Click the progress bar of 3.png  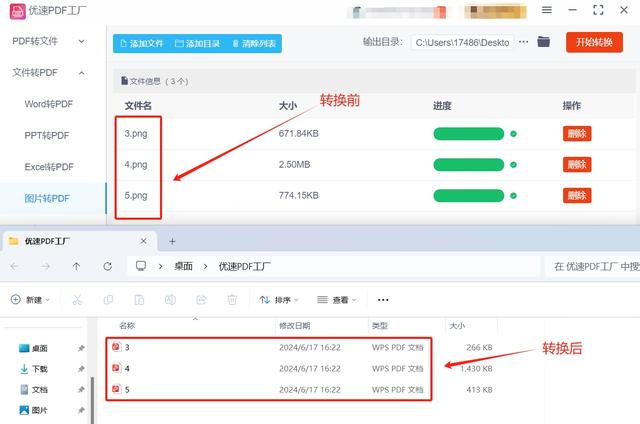pyautogui.click(x=469, y=133)
